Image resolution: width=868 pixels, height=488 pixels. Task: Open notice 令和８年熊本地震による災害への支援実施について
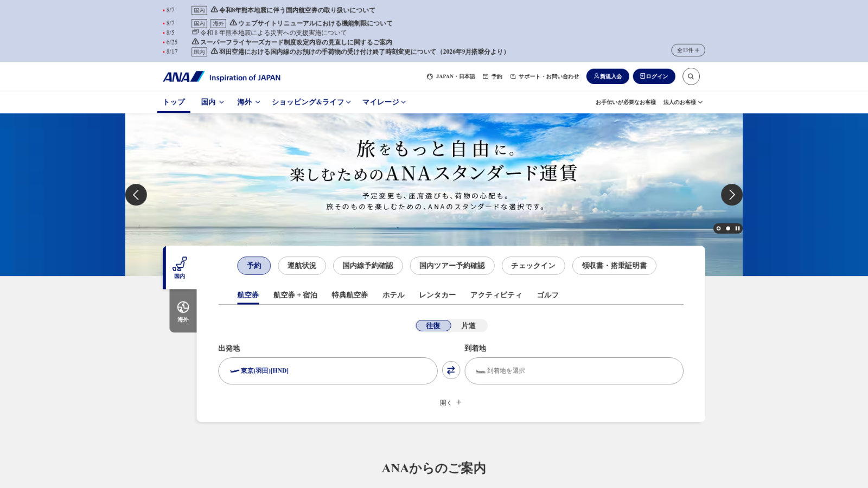coord(269,33)
